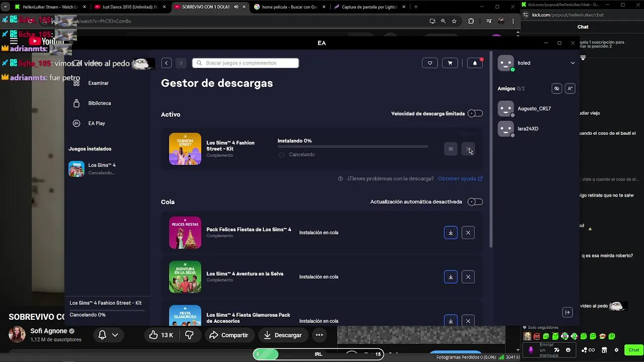
Task: Click the Sofi Agnone channel name
Action: [49, 331]
